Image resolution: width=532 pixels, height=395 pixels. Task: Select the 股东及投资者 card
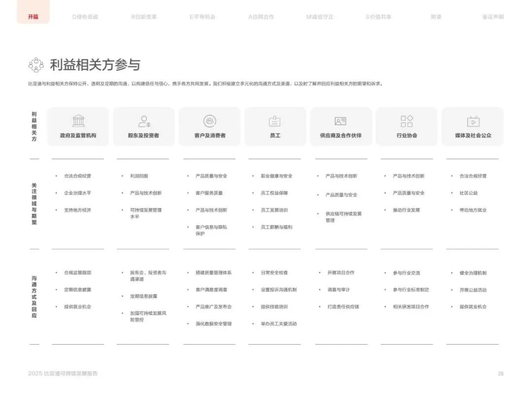click(x=144, y=127)
